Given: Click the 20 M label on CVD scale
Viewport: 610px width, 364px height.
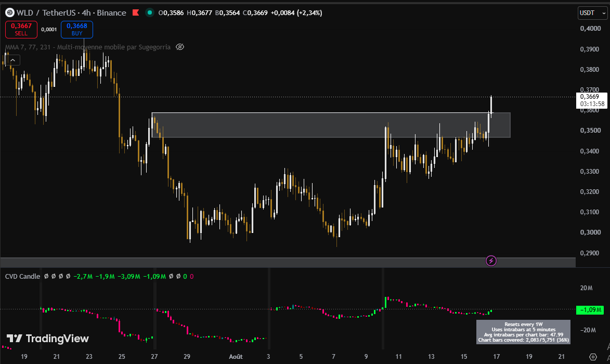Looking at the screenshot, I should click(x=586, y=288).
